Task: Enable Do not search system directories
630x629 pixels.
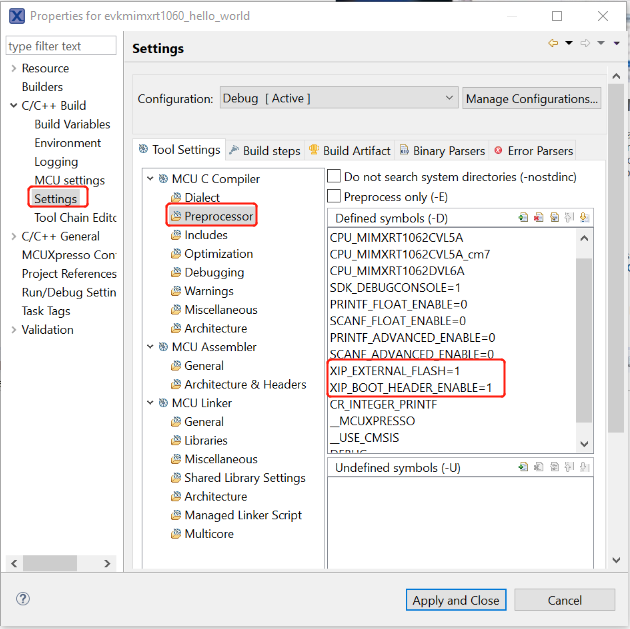Action: [x=335, y=176]
